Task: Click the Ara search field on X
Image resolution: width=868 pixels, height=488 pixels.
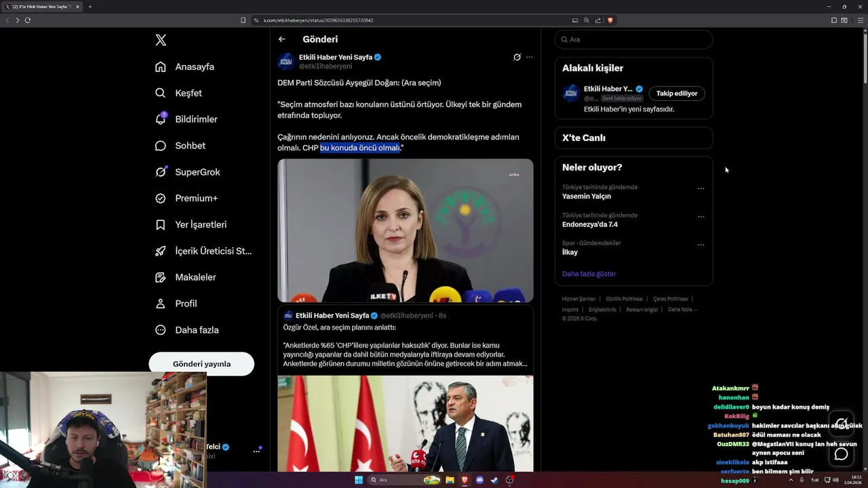Action: click(633, 39)
